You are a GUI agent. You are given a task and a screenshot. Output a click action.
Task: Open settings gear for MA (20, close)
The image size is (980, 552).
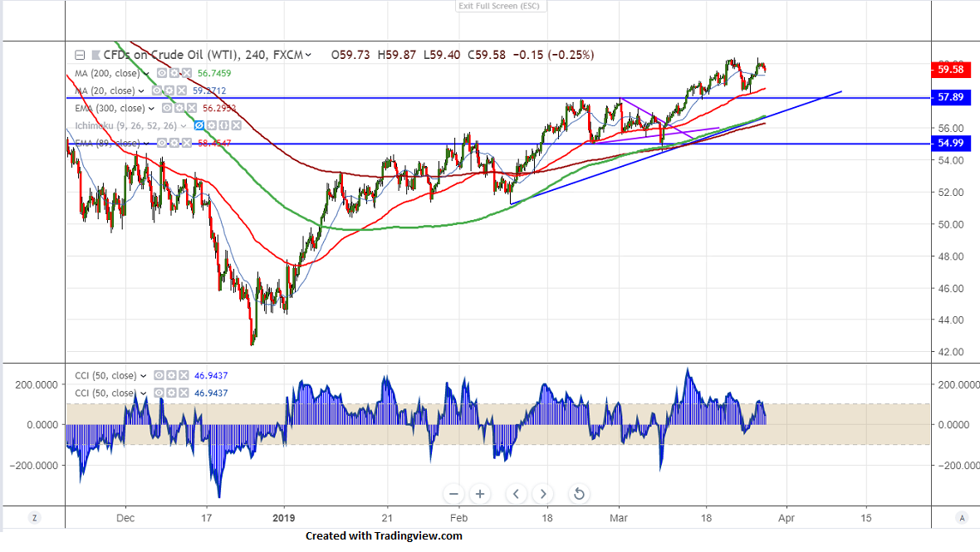coord(169,90)
